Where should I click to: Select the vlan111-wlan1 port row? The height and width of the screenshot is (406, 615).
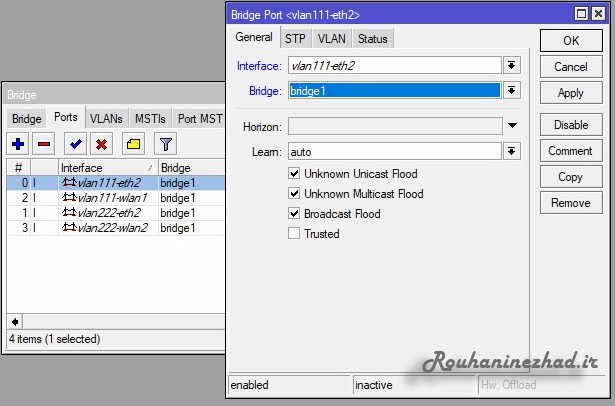[110, 198]
